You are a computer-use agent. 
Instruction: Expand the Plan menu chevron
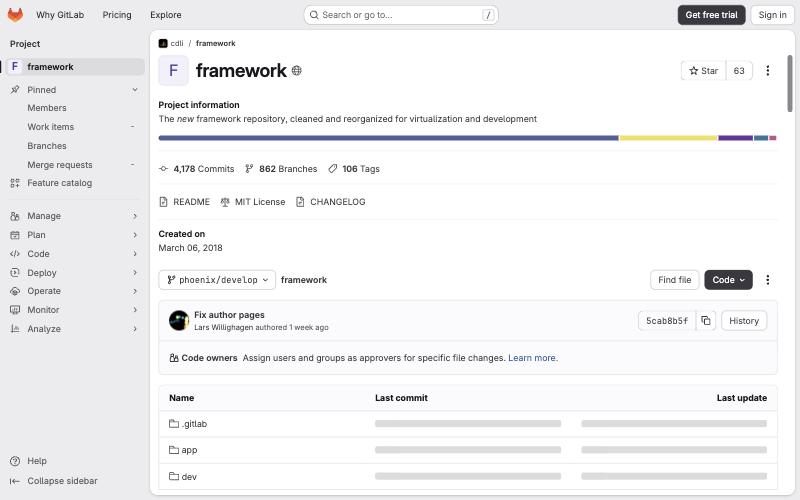point(135,235)
